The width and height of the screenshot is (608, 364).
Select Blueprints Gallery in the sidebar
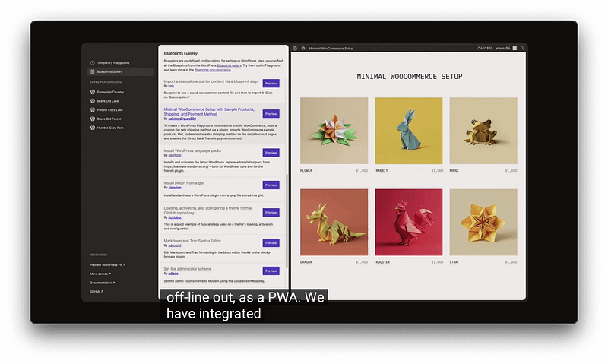[120, 71]
